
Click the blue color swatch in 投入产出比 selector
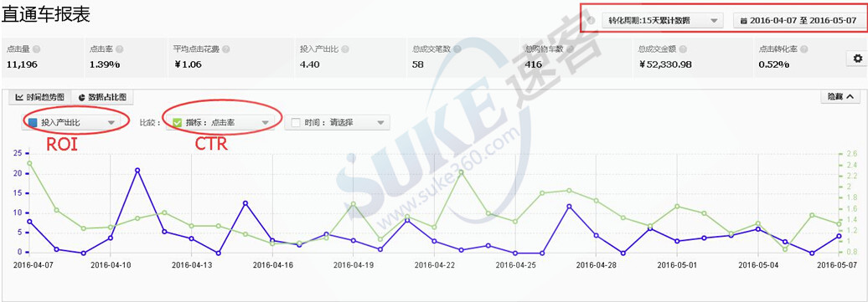pos(32,123)
